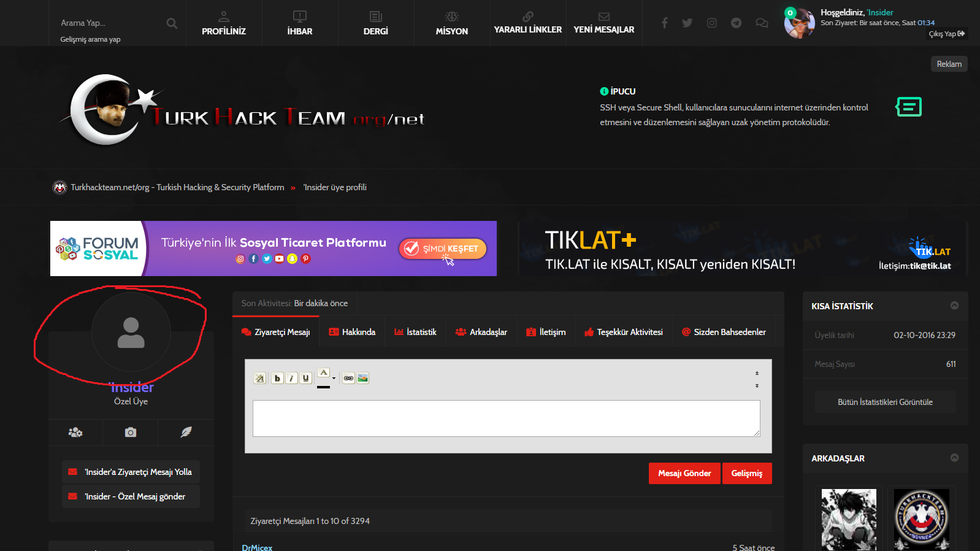Switch to the İletişim tab
The width and height of the screenshot is (980, 551).
(546, 332)
